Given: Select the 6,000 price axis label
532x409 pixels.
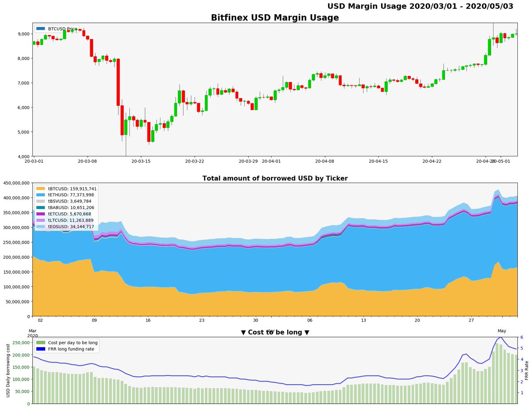Looking at the screenshot, I should (x=23, y=108).
